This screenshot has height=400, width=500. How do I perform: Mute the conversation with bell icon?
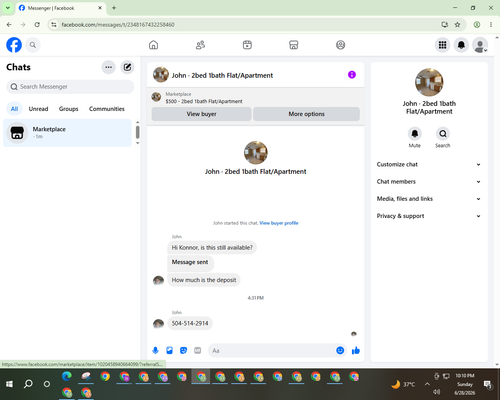[x=415, y=134]
